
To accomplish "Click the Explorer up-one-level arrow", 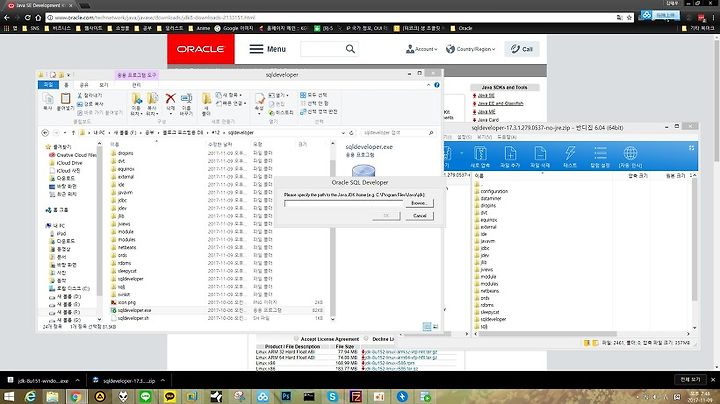I will (x=73, y=133).
